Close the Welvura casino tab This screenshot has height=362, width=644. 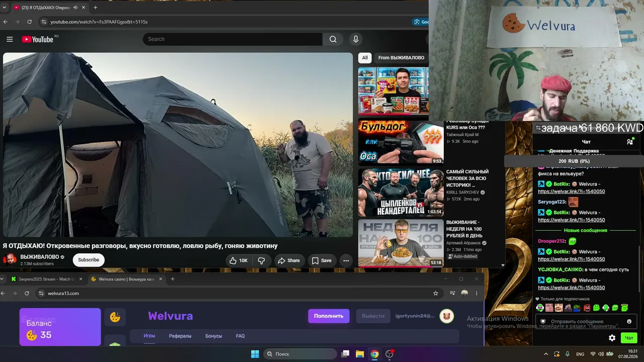tap(160, 279)
